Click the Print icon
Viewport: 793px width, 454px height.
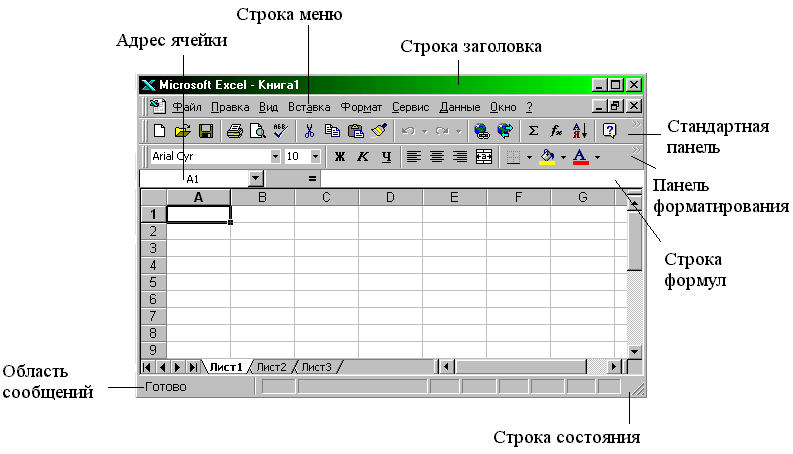click(234, 131)
